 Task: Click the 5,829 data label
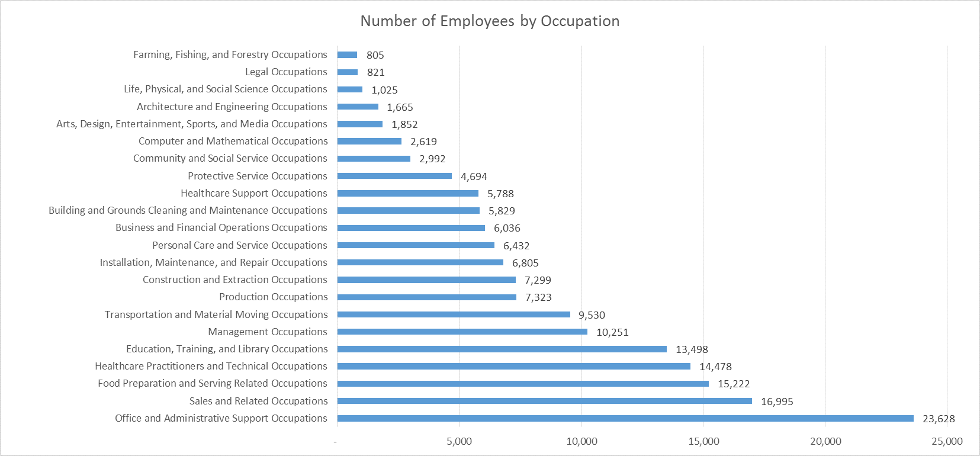(502, 211)
